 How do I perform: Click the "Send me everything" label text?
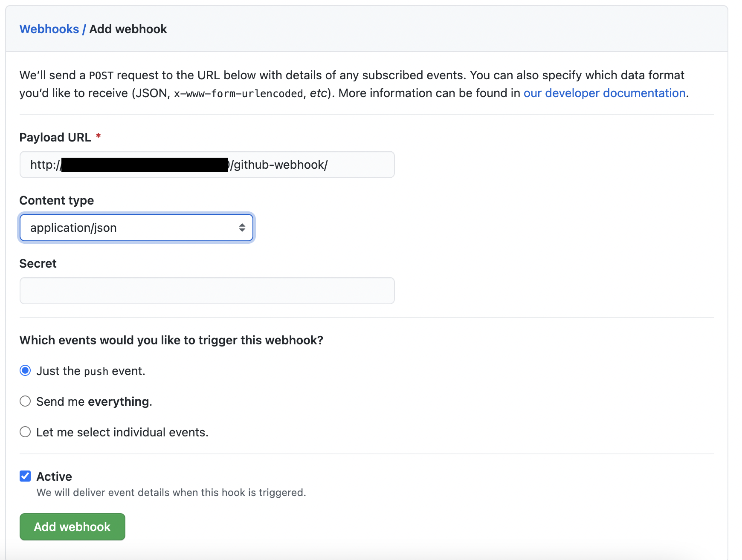tap(94, 401)
